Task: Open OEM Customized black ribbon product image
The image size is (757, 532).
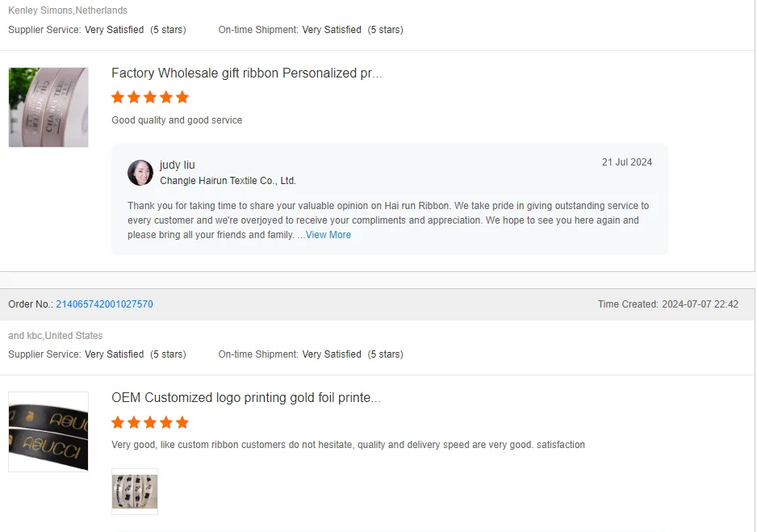Action: [x=48, y=432]
